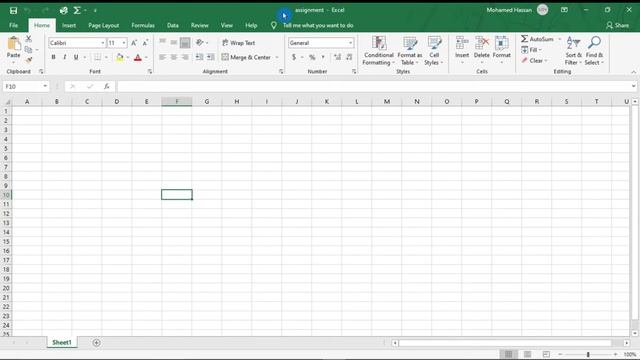Open Format as Table gallery

click(x=410, y=51)
